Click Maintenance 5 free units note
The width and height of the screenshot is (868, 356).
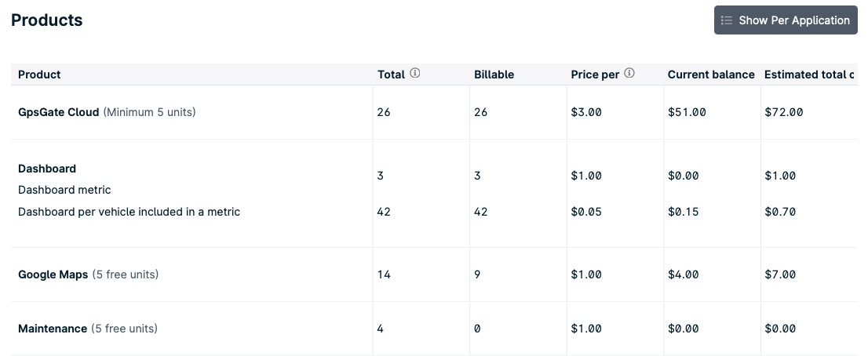(x=124, y=329)
